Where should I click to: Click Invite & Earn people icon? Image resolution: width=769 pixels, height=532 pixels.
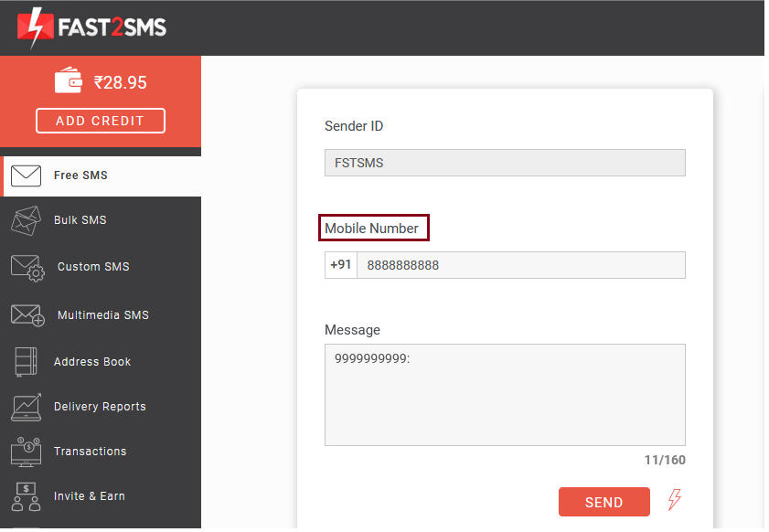coord(26,498)
